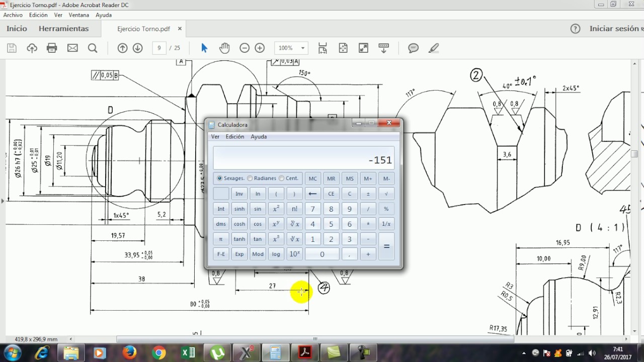Click the calculator M+ button
Viewport: 644px width, 362px height.
pyautogui.click(x=368, y=178)
